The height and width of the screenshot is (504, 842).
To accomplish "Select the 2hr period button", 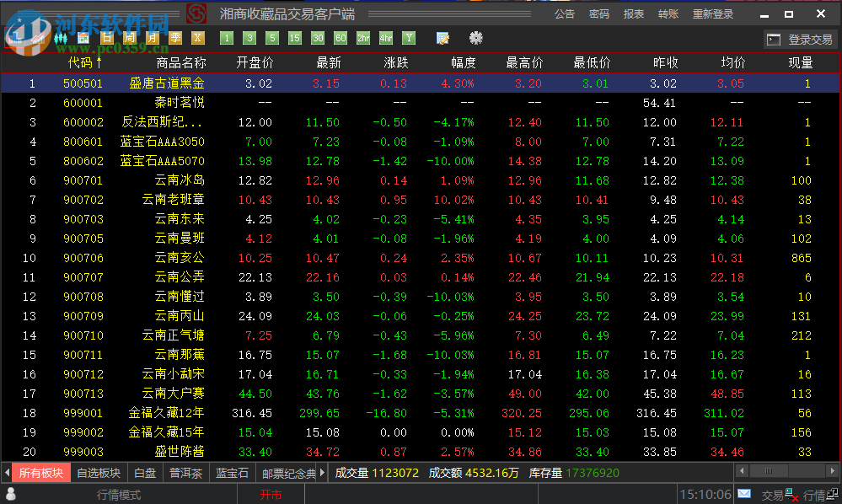I will pos(363,38).
